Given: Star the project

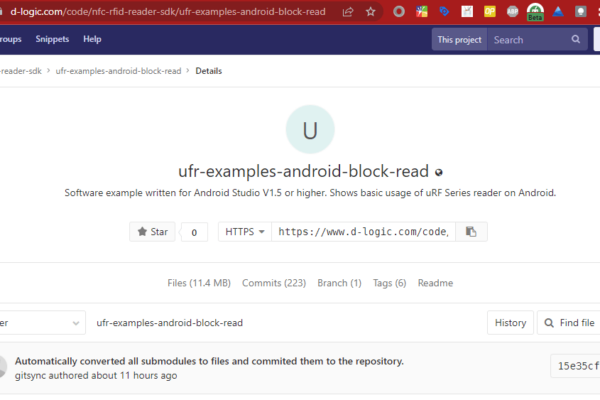Looking at the screenshot, I should [x=152, y=232].
